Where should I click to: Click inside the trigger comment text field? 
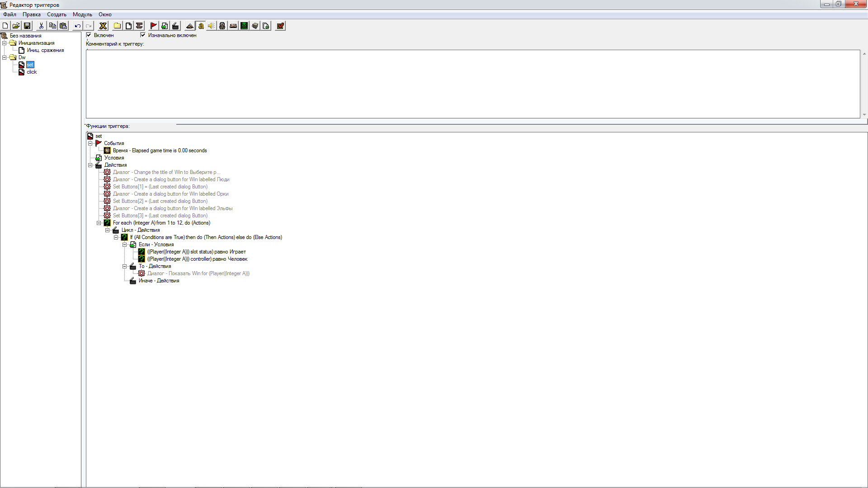pyautogui.click(x=472, y=84)
